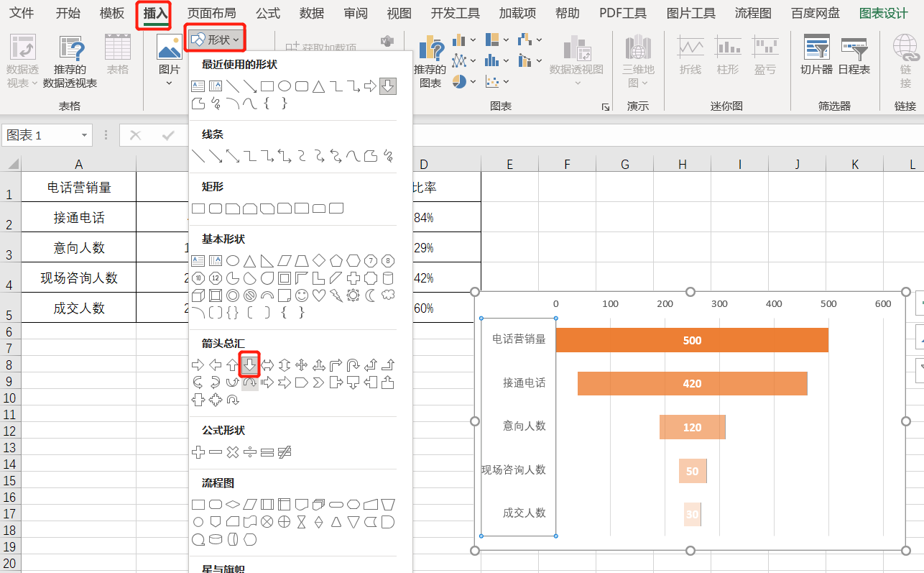Select cell A1 containing 电话营销量
924x573 pixels.
click(79, 187)
